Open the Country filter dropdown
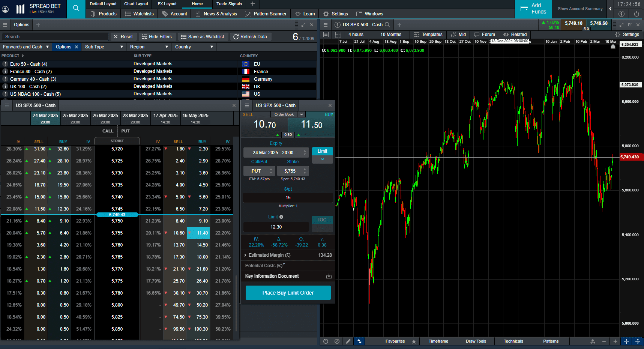 [194, 47]
